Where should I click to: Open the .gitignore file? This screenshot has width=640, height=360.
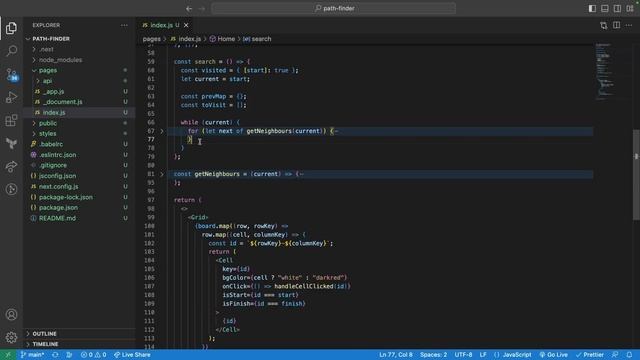(x=53, y=165)
